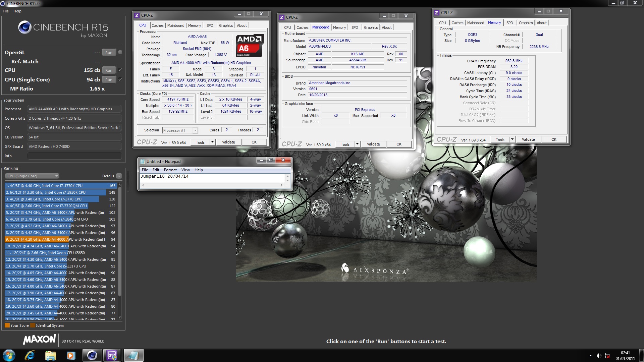644x362 pixels.
Task: Open the Processor #1 selection dropdown
Action: coord(180,130)
